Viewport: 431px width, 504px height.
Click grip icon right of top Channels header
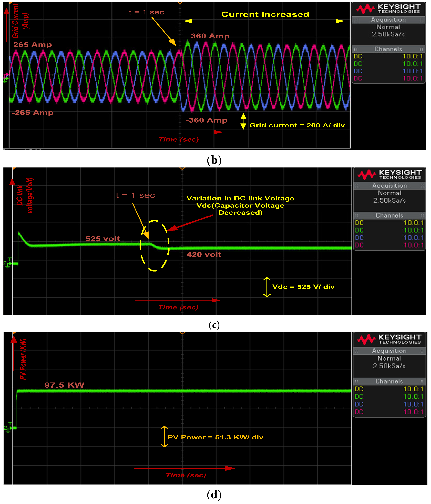click(x=421, y=49)
